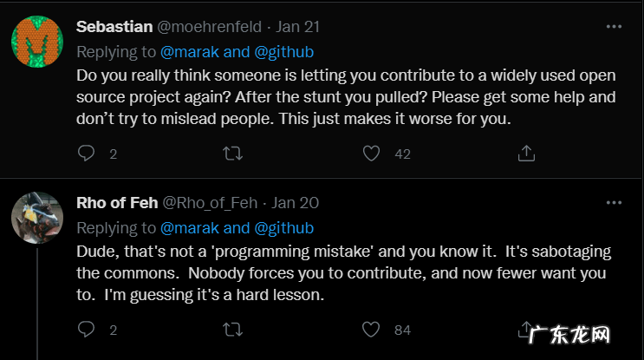Open @github link in Sebastian's reply
The height and width of the screenshot is (360, 644).
(x=284, y=51)
